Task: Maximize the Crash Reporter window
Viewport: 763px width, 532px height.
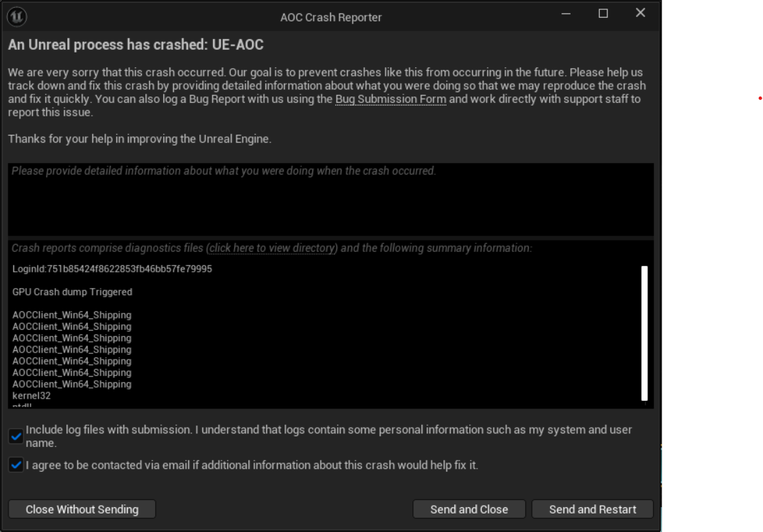Action: [x=603, y=13]
